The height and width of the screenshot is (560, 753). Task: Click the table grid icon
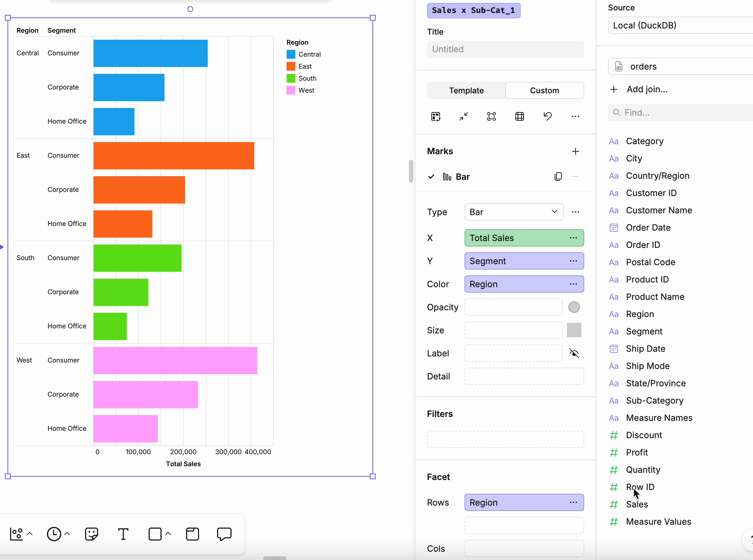click(520, 116)
